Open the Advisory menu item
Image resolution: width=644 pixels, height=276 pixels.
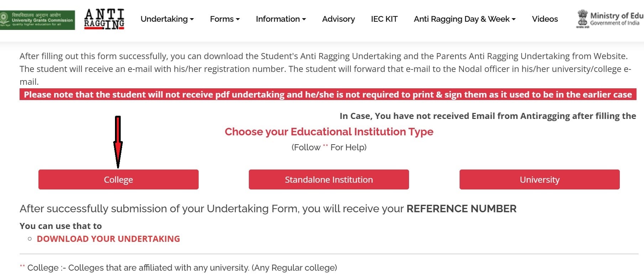pyautogui.click(x=338, y=19)
